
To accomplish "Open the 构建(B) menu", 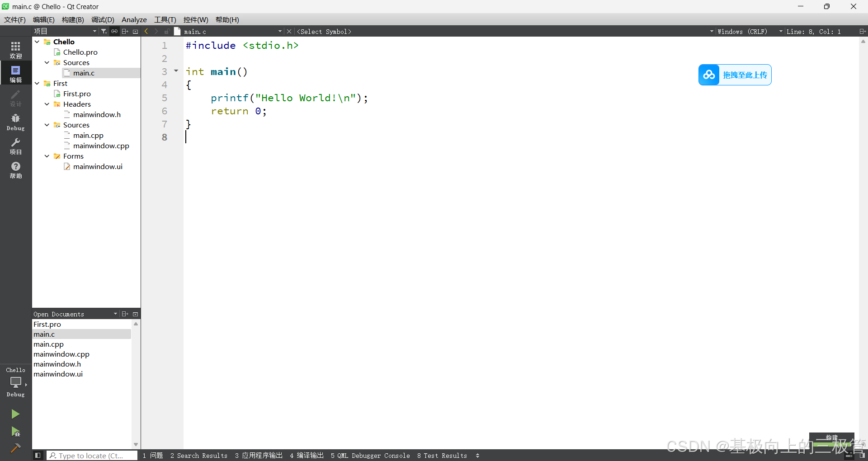I will pyautogui.click(x=73, y=19).
